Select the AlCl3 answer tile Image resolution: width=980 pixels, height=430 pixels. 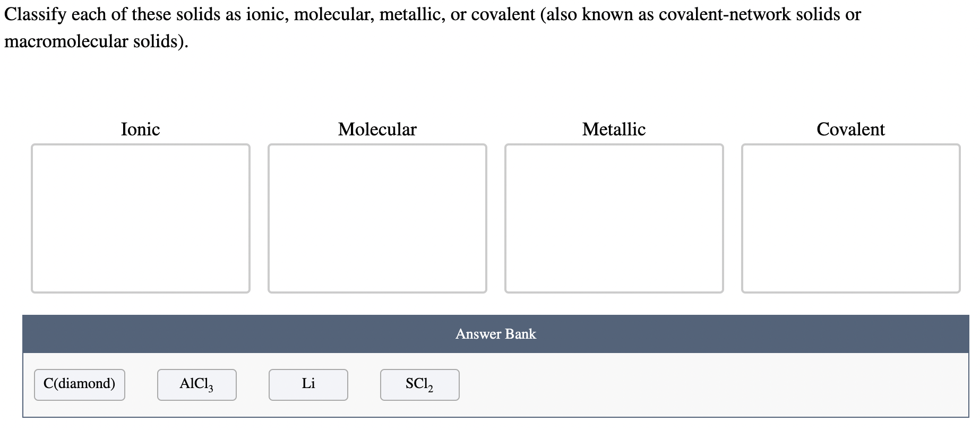coord(196,384)
